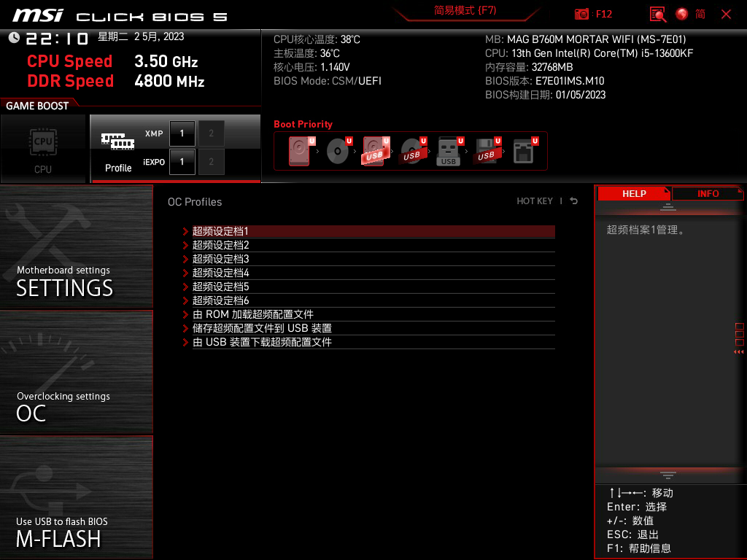The width and height of the screenshot is (747, 560).
Task: Enable XMP Profile 2
Action: pos(211,133)
